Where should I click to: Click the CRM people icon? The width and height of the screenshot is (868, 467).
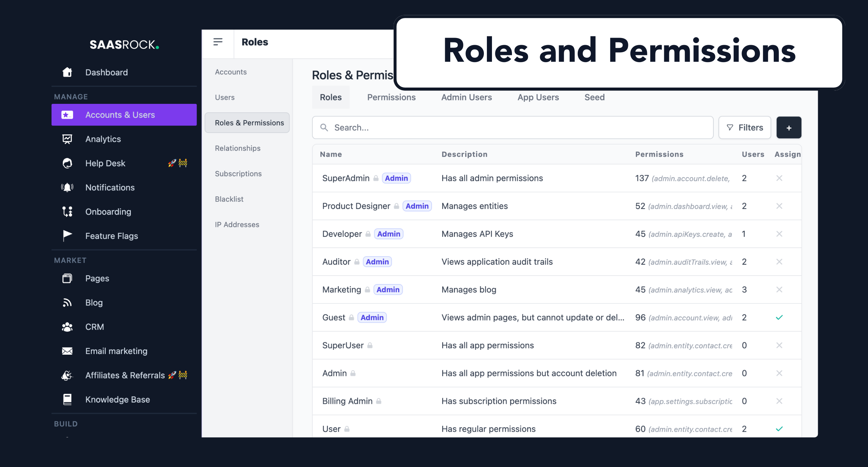pos(67,327)
